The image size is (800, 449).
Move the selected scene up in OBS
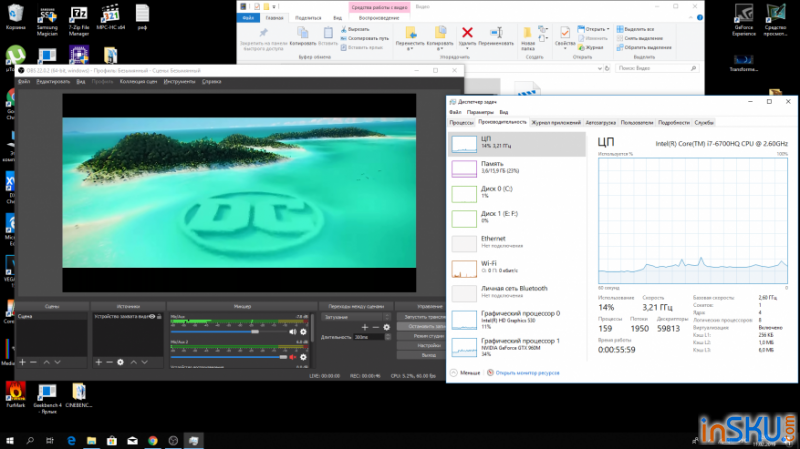[x=46, y=362]
